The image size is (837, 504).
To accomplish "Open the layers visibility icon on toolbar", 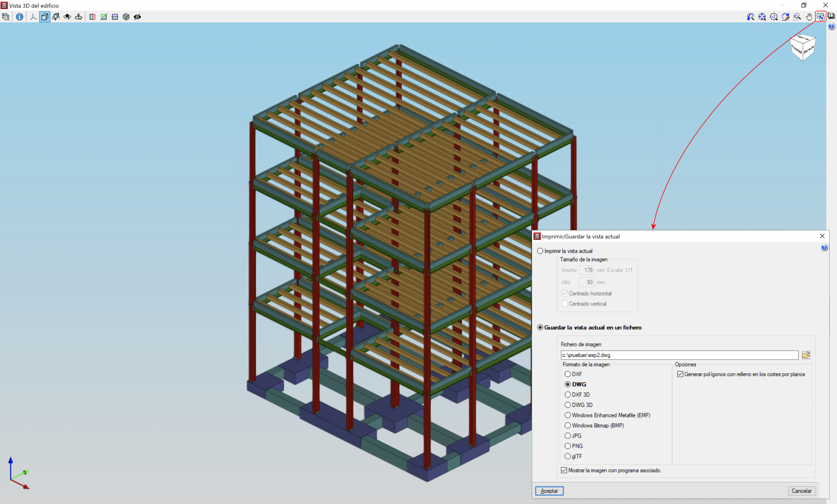I will (x=6, y=17).
